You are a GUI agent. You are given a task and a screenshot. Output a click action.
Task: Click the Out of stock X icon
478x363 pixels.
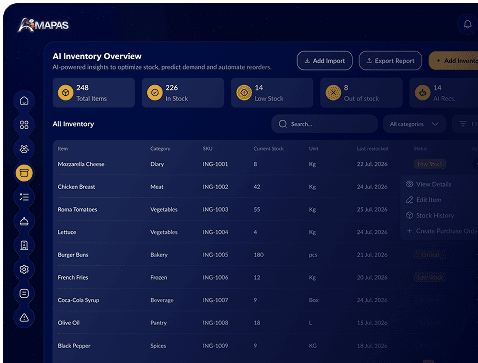coord(333,93)
